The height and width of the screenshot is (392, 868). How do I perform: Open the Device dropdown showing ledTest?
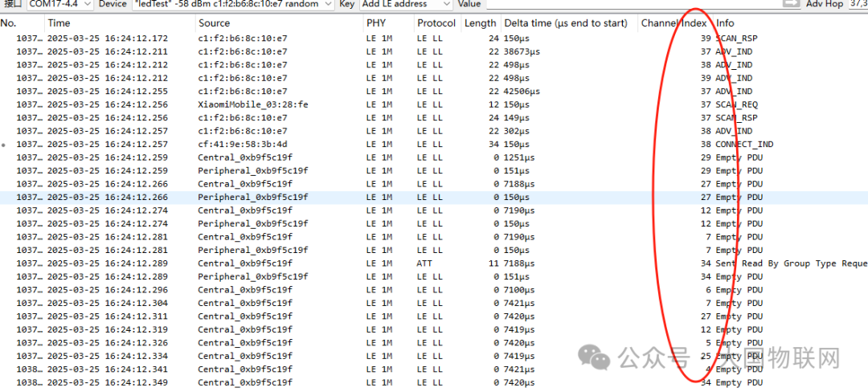[233, 4]
